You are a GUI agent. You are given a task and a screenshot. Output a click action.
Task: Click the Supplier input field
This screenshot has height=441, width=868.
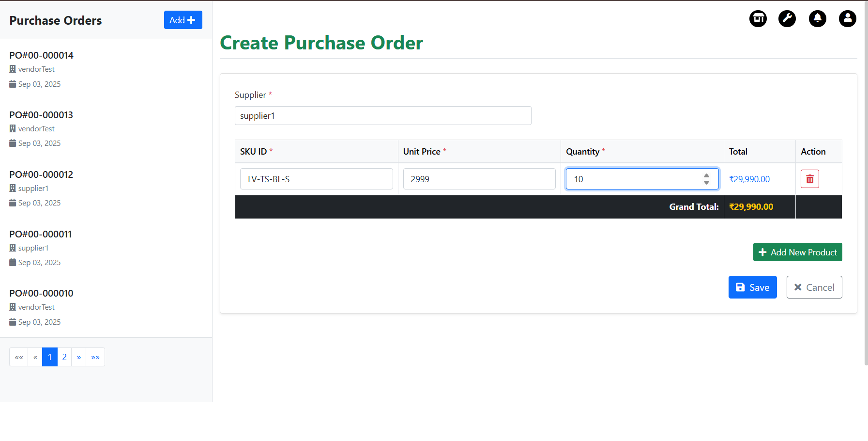[382, 116]
